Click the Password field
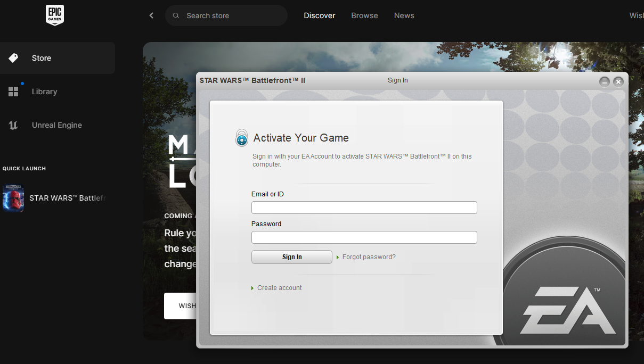Viewport: 644px width, 364px height. pyautogui.click(x=364, y=237)
